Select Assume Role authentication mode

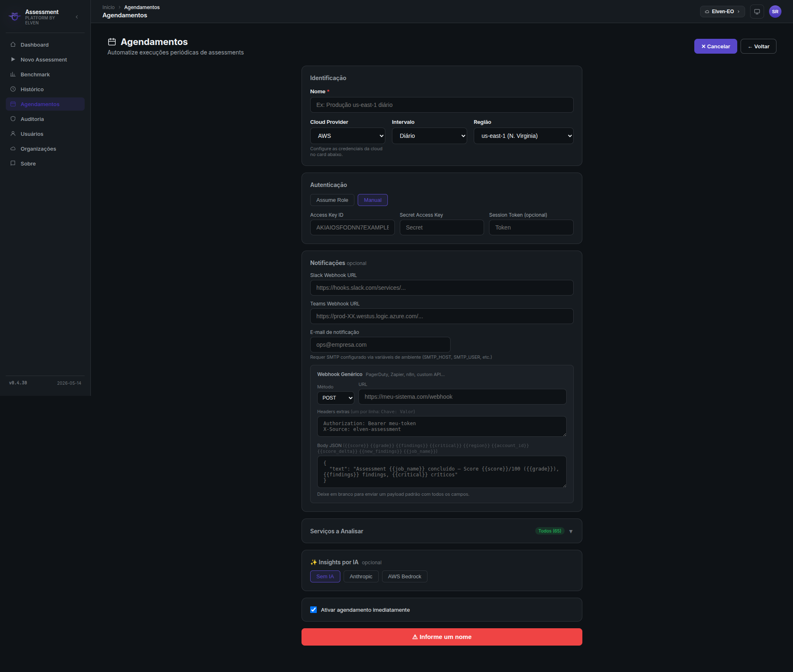pyautogui.click(x=332, y=200)
